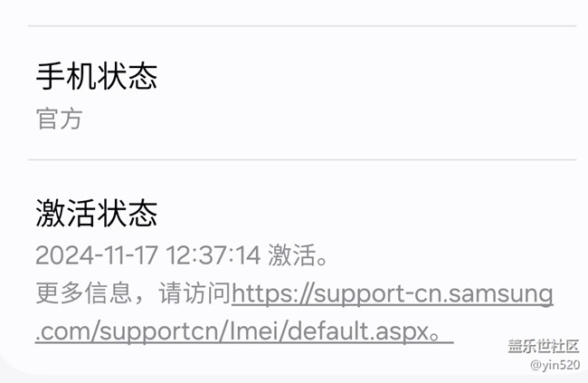This screenshot has height=383, width=588.
Task: Tap the 激活 word after the timestamp
Action: [292, 255]
